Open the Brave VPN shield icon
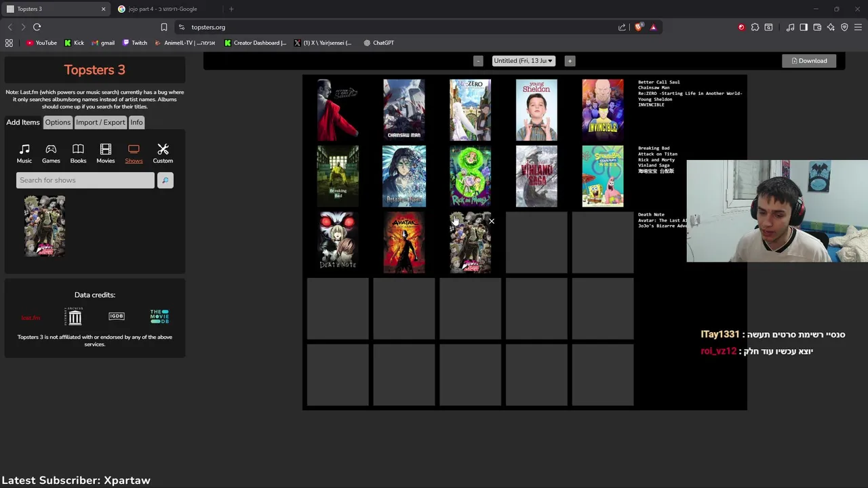This screenshot has height=488, width=868. (844, 27)
